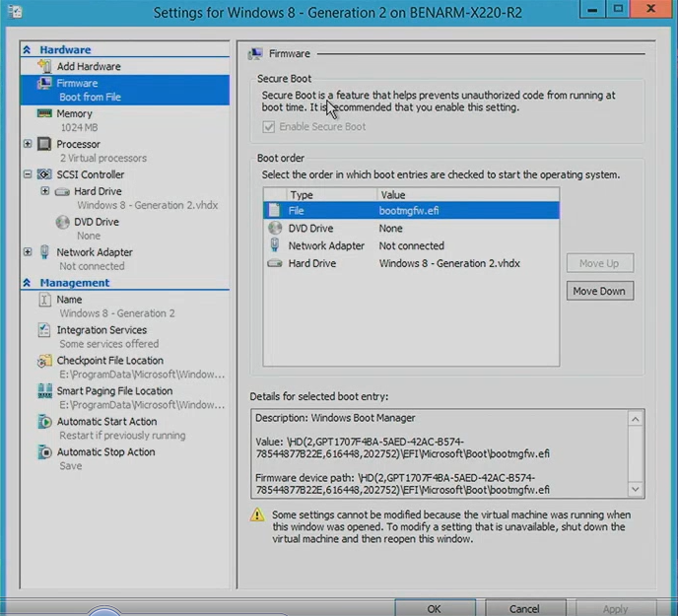The width and height of the screenshot is (678, 616).
Task: Click the DVD Drive disc icon in tree
Action: click(62, 222)
